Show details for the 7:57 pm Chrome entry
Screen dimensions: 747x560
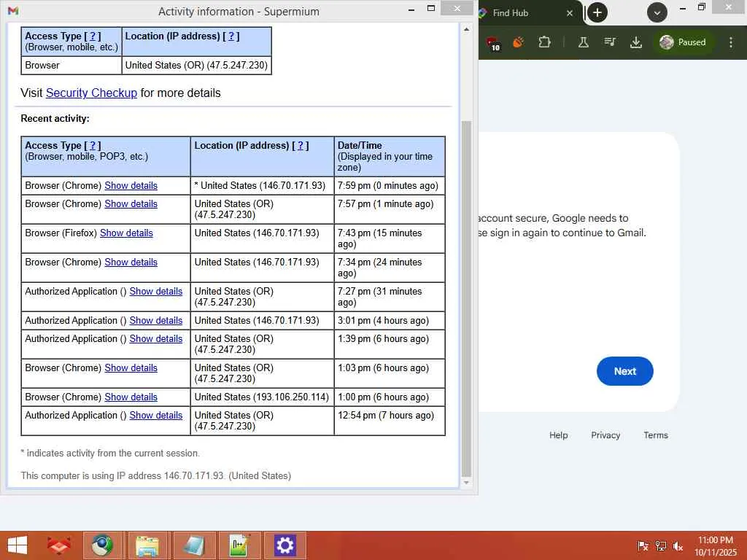click(x=131, y=204)
